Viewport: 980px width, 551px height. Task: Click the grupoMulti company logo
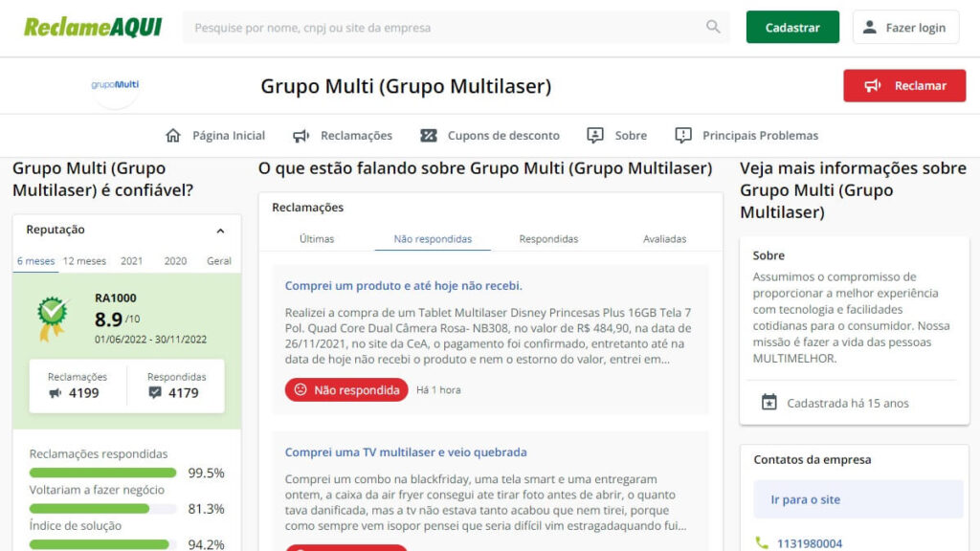[x=115, y=85]
